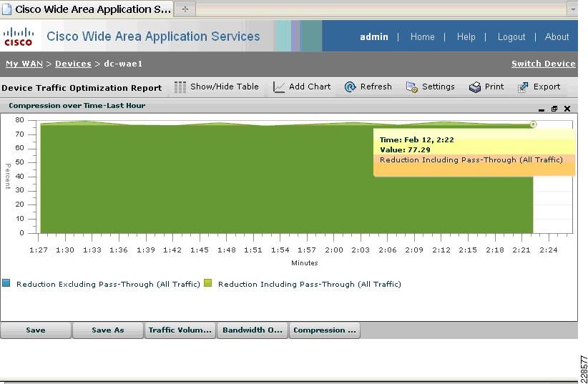Select the Cisco Wide Area Application browser tab

tap(87, 9)
